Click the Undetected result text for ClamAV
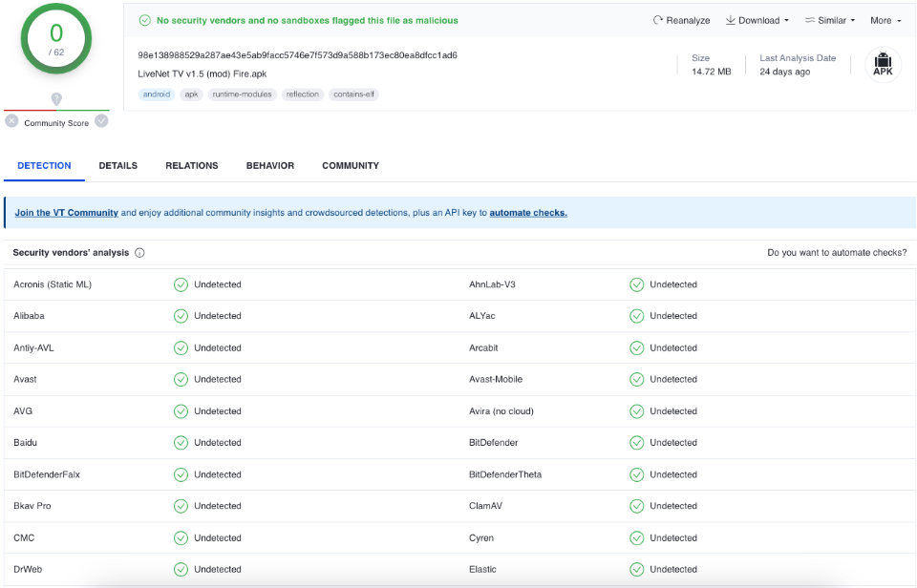This screenshot has height=588, width=917. (673, 506)
